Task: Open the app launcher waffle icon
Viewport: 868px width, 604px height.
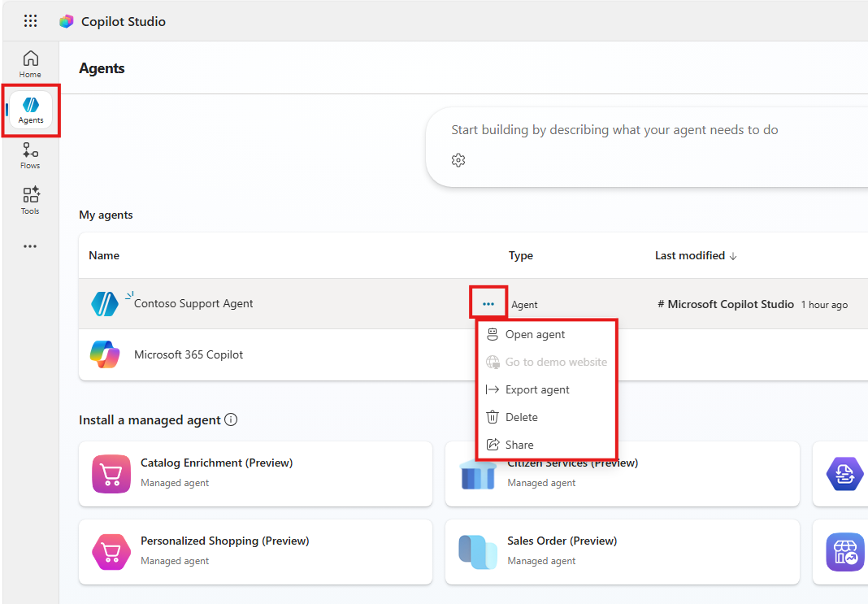Action: [30, 21]
